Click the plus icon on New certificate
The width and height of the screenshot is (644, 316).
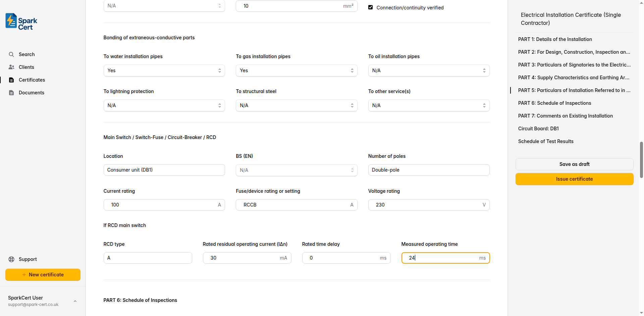(24, 275)
